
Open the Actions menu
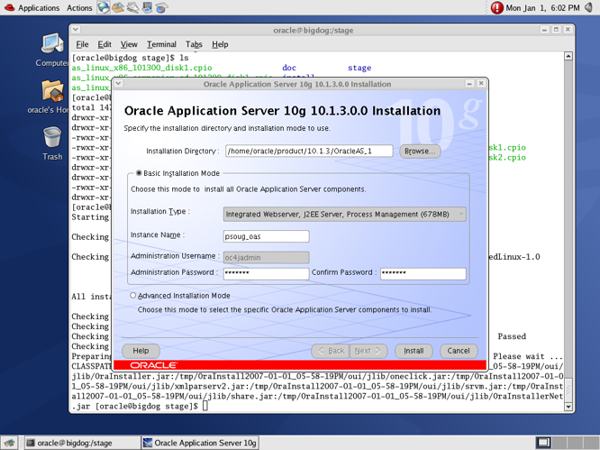tap(79, 8)
